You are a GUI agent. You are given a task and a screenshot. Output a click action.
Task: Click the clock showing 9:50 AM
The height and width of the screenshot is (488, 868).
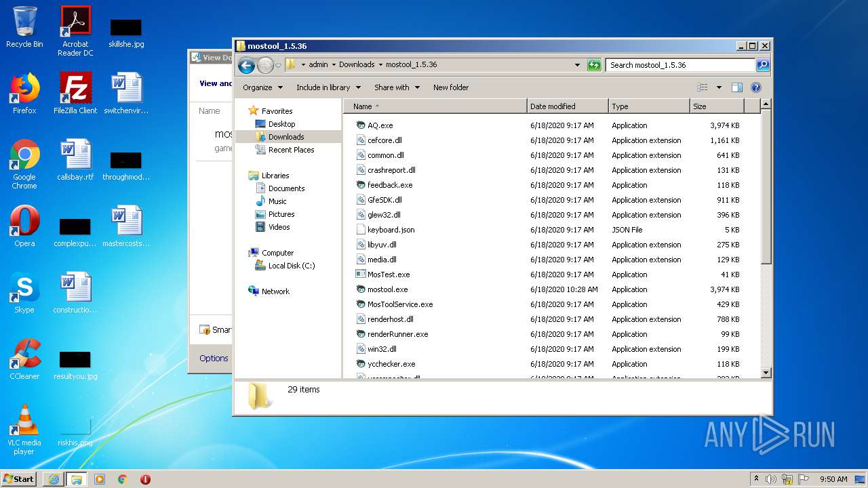[x=833, y=479]
